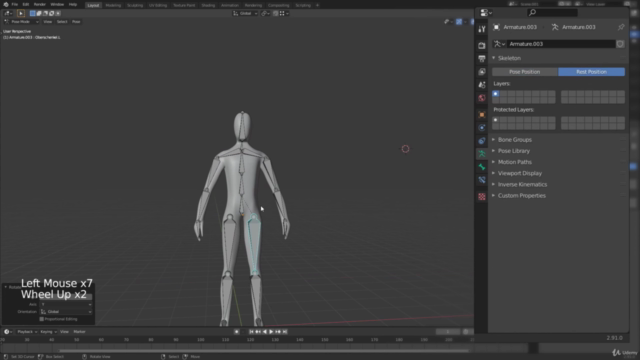Jump to timeline start frame
This screenshot has width=640, height=360.
pyautogui.click(x=251, y=332)
